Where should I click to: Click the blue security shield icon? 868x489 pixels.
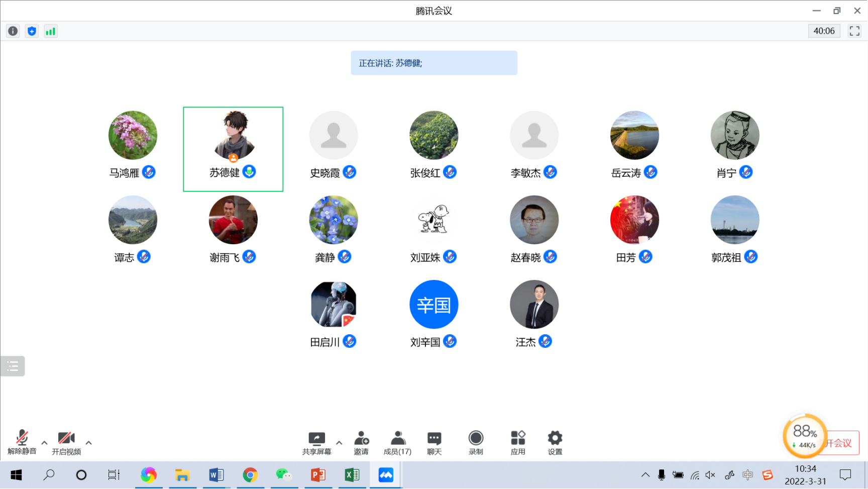click(x=32, y=31)
